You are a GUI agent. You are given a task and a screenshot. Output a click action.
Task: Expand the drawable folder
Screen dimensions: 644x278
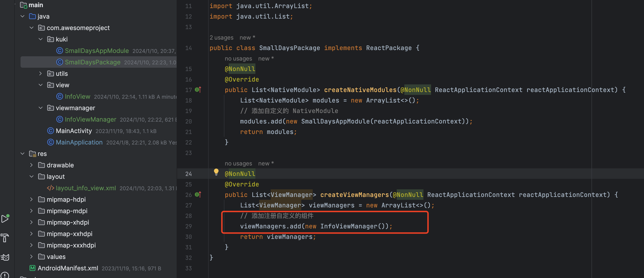(32, 165)
